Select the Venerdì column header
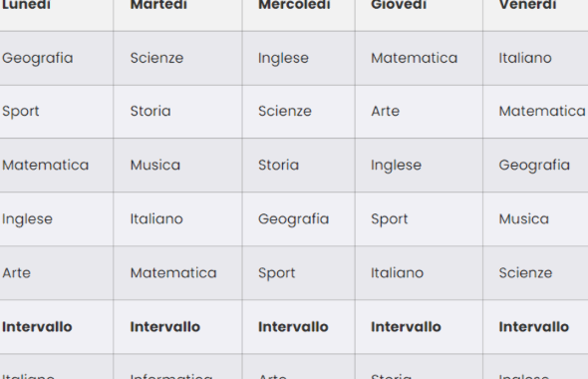Image resolution: width=588 pixels, height=379 pixels. (535, 15)
